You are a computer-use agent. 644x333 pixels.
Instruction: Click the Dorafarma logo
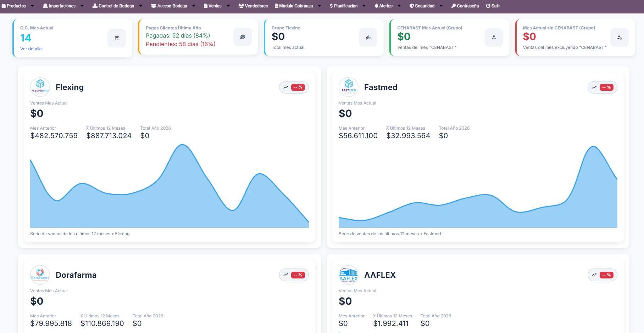pos(40,275)
